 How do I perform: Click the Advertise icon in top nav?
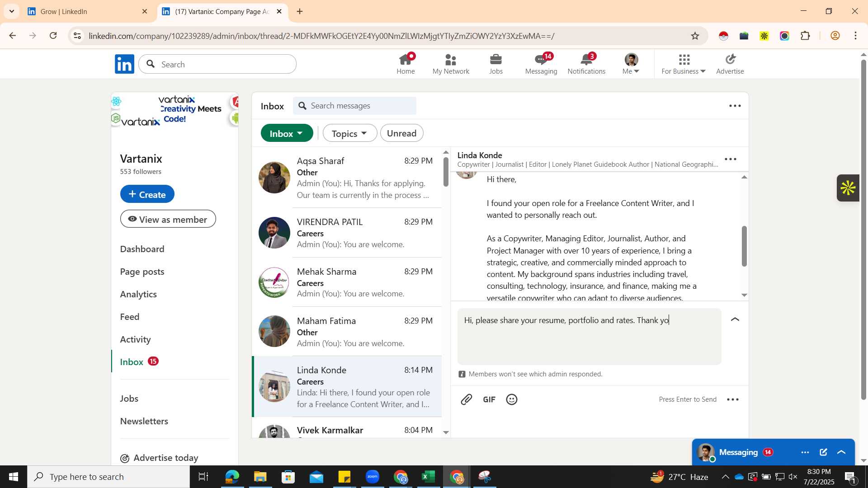(730, 64)
